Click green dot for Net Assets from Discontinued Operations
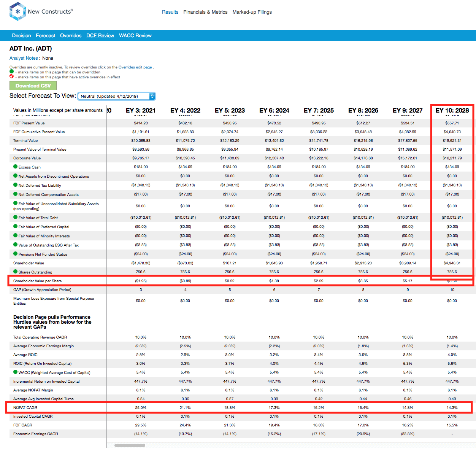This screenshot has height=458, width=476. pos(16,176)
